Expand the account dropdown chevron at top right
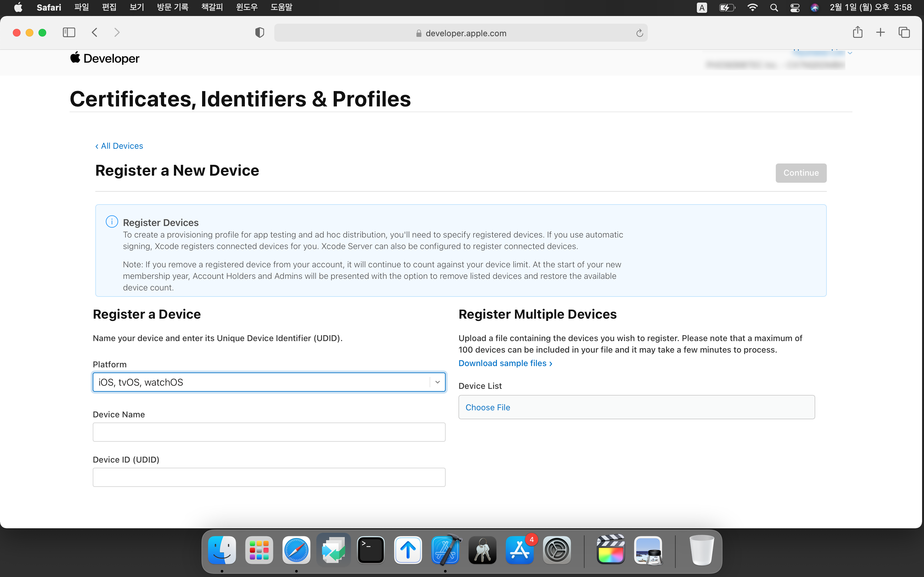 pyautogui.click(x=850, y=53)
